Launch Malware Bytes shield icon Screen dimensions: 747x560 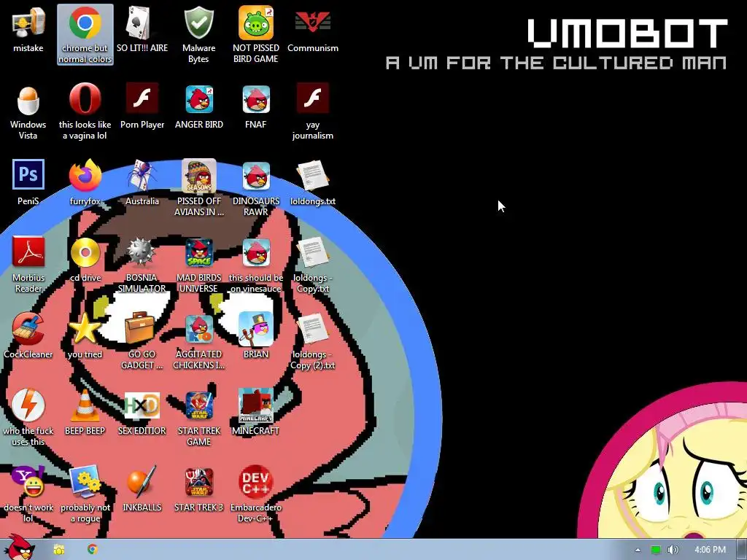pos(198,35)
